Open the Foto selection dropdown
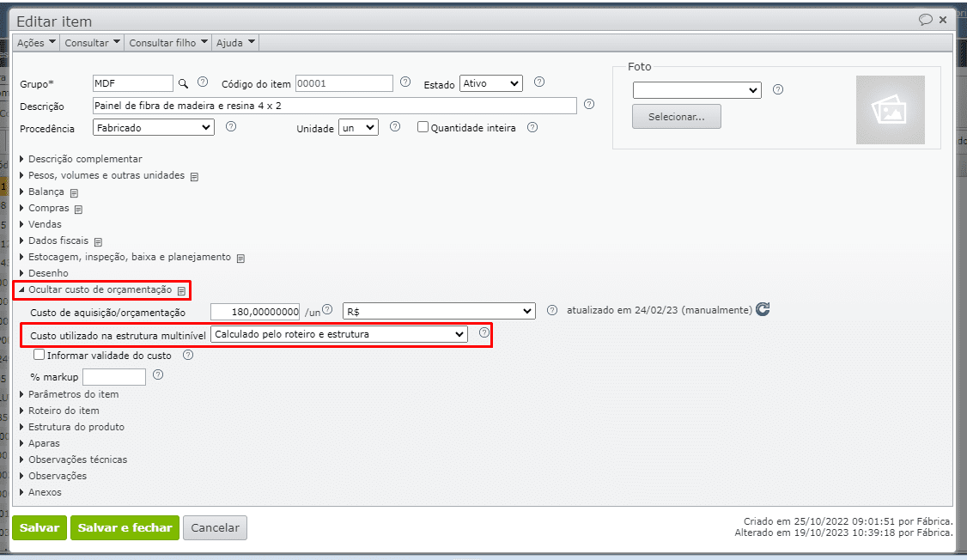 pyautogui.click(x=696, y=90)
